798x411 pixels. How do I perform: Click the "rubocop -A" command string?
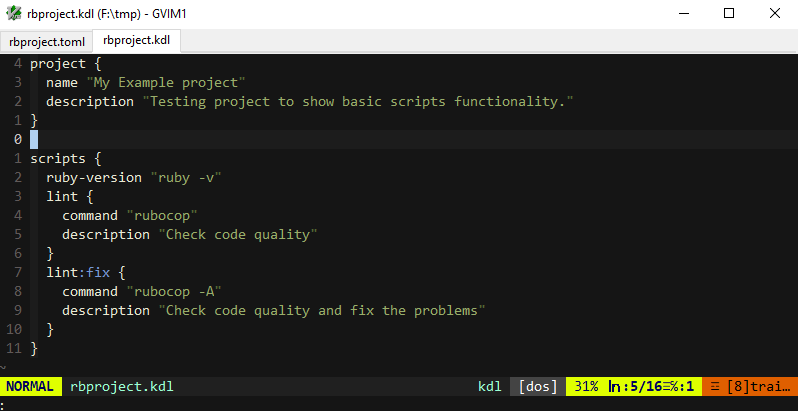pos(173,291)
